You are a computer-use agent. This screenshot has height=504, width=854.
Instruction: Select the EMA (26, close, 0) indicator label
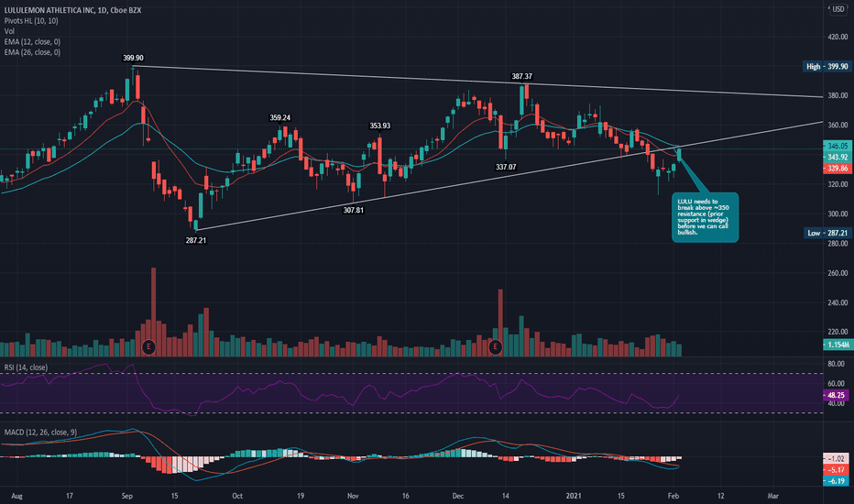pyautogui.click(x=32, y=52)
